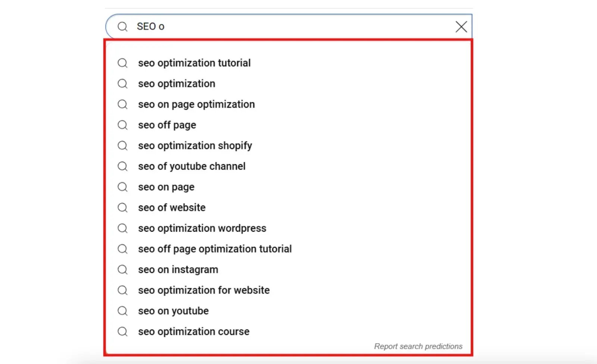Click search icon beside 'seo on instagram'
The width and height of the screenshot is (597, 364).
pos(122,269)
